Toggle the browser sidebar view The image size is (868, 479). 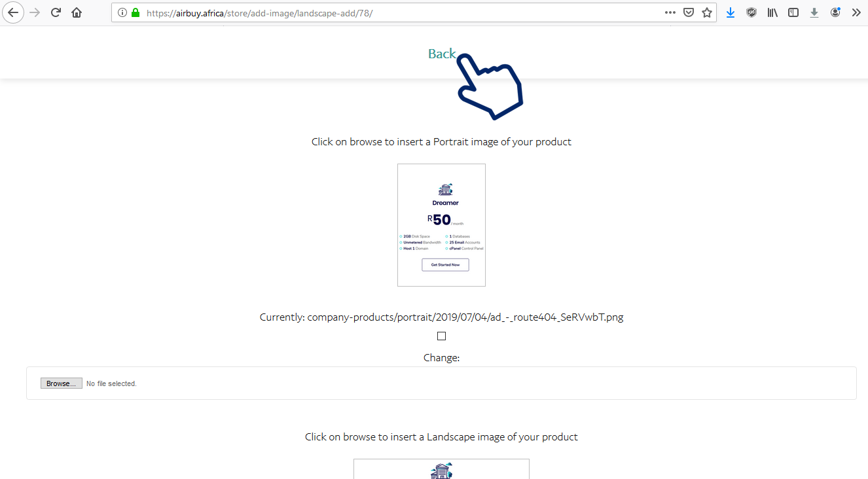pos(793,12)
